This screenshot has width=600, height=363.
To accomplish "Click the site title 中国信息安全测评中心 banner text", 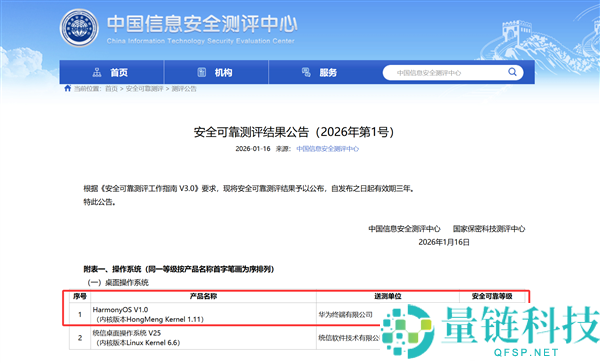I will coord(202,24).
